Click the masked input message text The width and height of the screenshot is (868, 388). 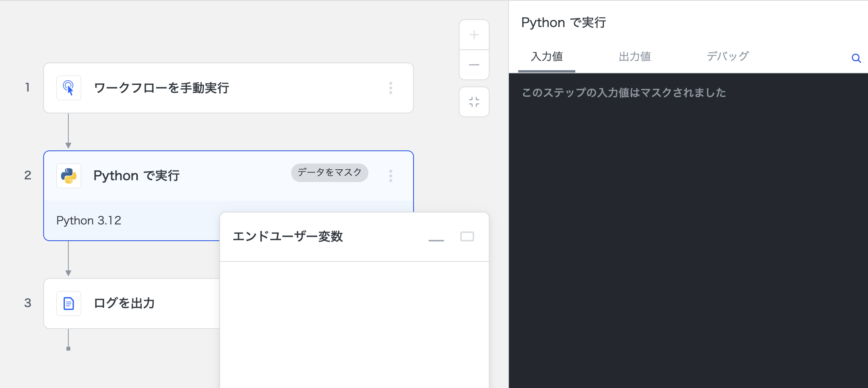(x=624, y=93)
